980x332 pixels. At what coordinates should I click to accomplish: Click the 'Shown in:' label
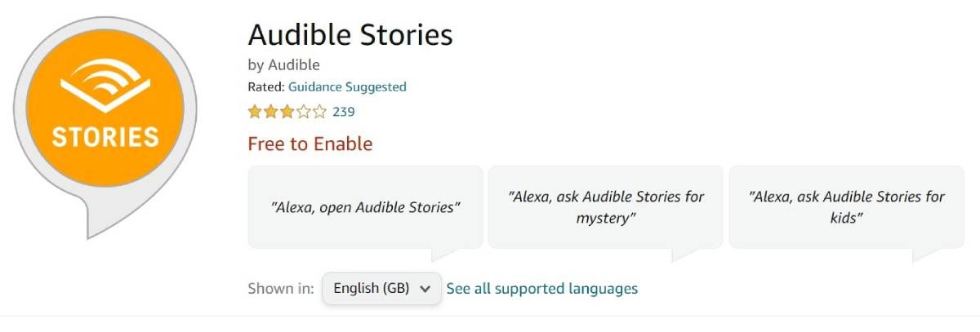pyautogui.click(x=280, y=289)
